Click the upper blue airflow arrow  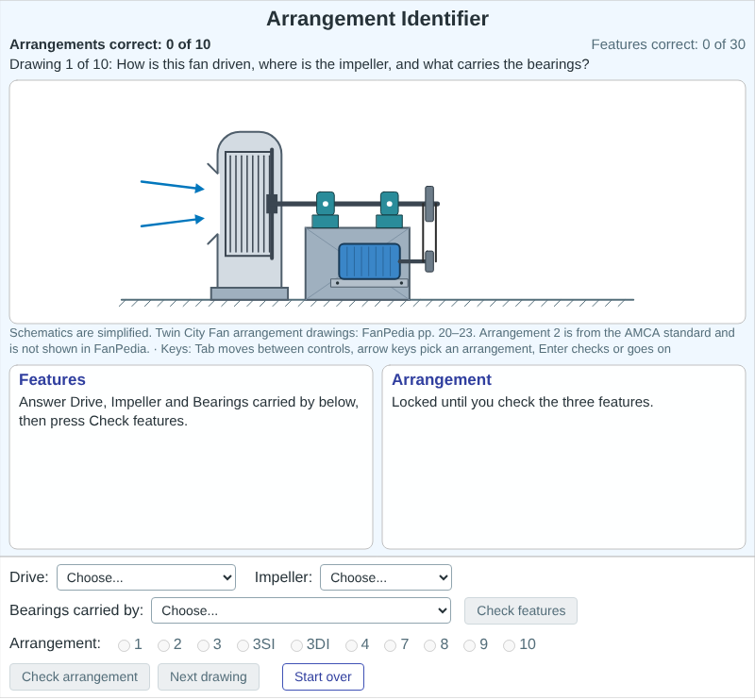tap(173, 185)
